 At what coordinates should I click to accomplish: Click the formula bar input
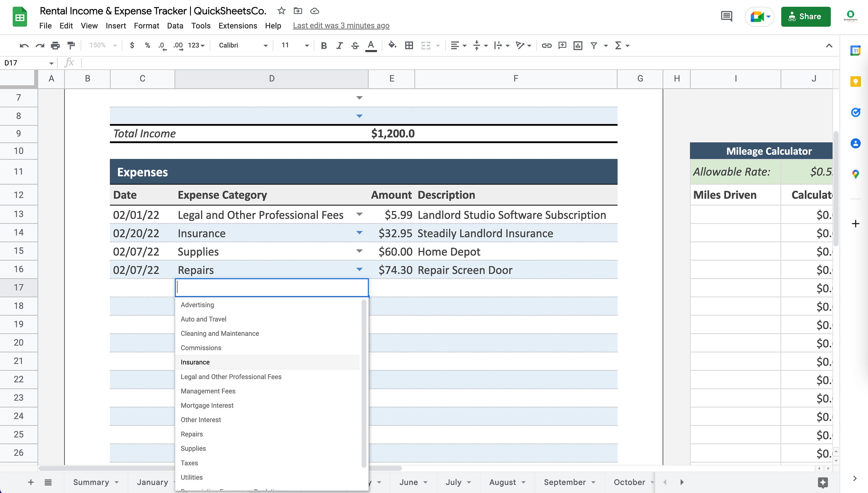(x=460, y=63)
